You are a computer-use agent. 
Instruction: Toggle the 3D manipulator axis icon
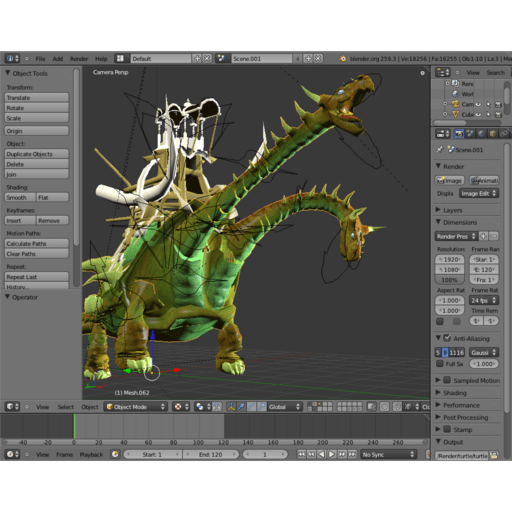pyautogui.click(x=231, y=407)
